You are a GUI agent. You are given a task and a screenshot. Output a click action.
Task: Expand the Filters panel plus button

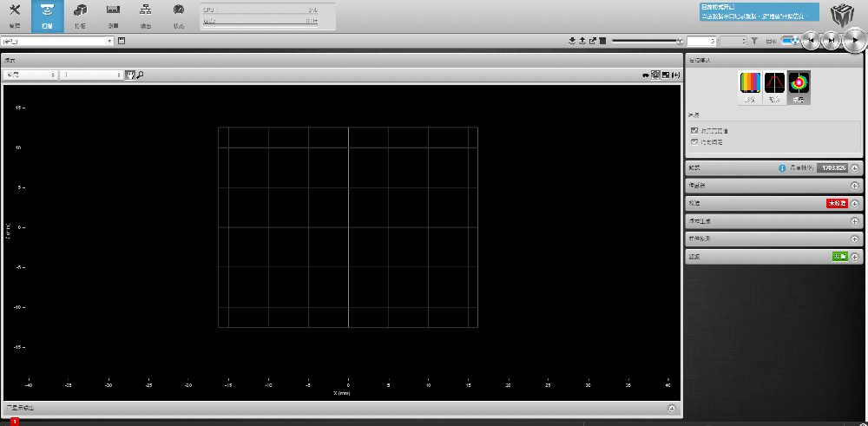click(855, 257)
